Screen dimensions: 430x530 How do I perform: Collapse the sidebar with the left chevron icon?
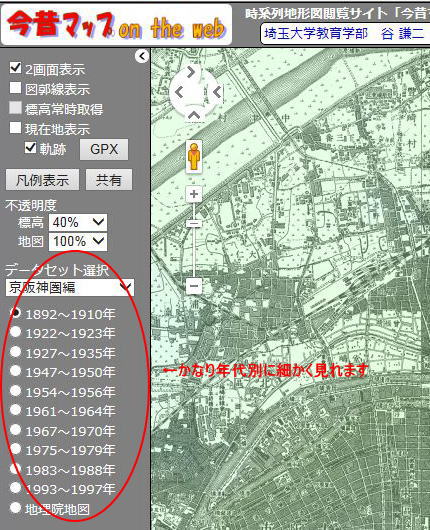(142, 56)
